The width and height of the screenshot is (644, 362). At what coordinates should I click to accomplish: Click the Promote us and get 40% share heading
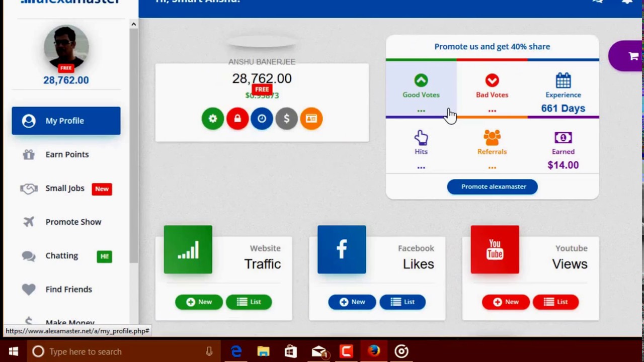[492, 46]
